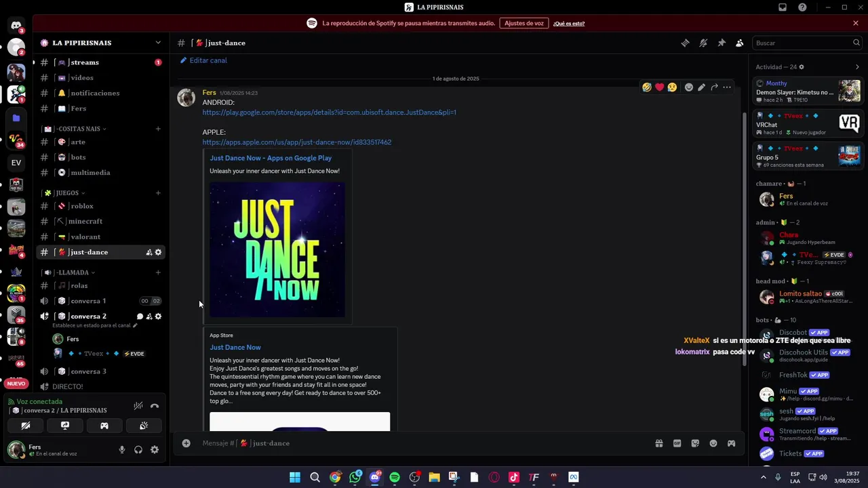Open emoji picker in message bar

coord(713,443)
